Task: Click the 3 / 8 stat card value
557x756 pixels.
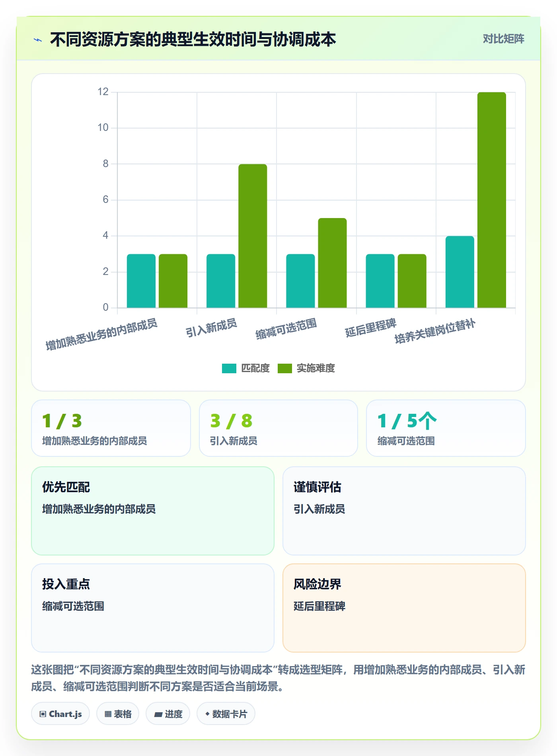Action: pyautogui.click(x=231, y=421)
